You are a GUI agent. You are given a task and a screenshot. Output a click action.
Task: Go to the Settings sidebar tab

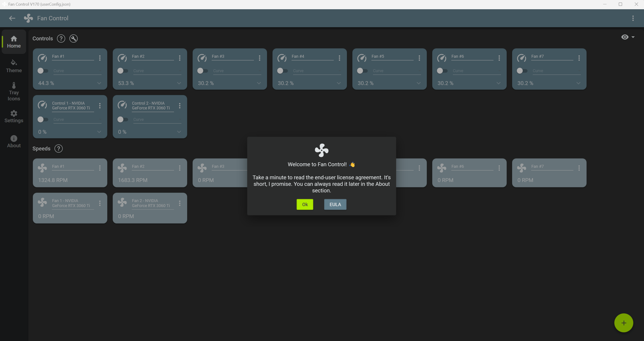(14, 116)
